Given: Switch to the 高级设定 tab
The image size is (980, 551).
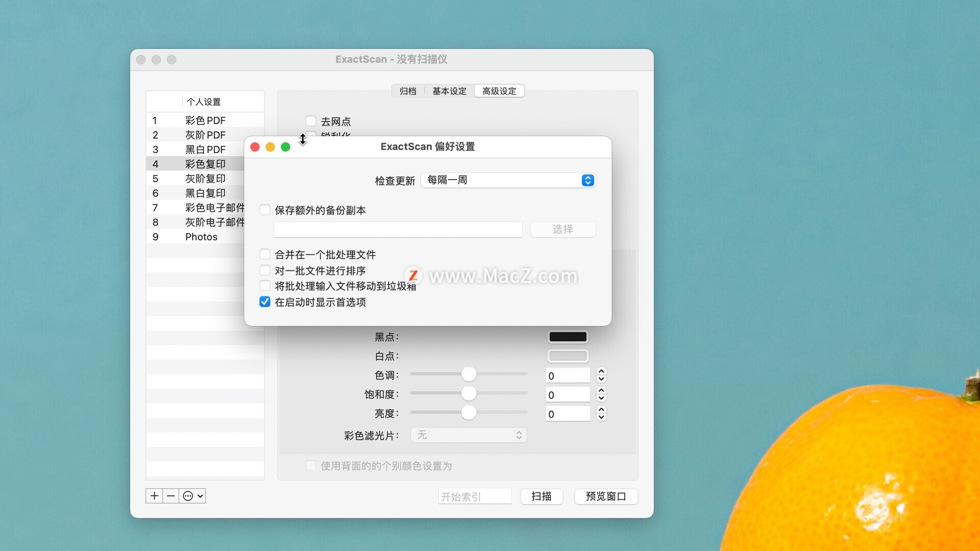Looking at the screenshot, I should [499, 91].
